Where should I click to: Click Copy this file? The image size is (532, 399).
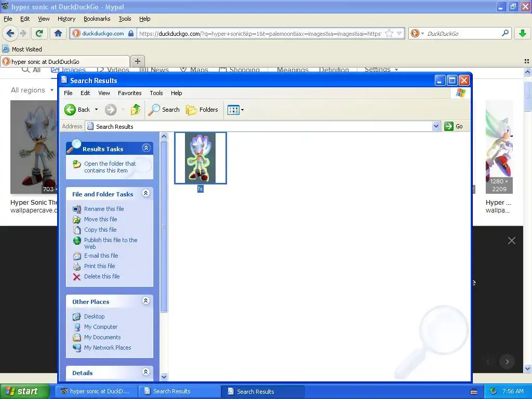coord(100,230)
